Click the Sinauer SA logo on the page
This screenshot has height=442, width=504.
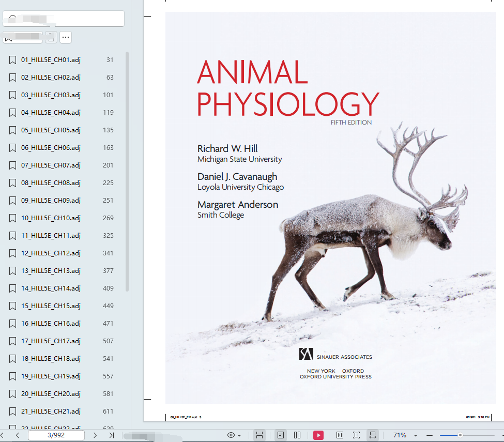(306, 354)
